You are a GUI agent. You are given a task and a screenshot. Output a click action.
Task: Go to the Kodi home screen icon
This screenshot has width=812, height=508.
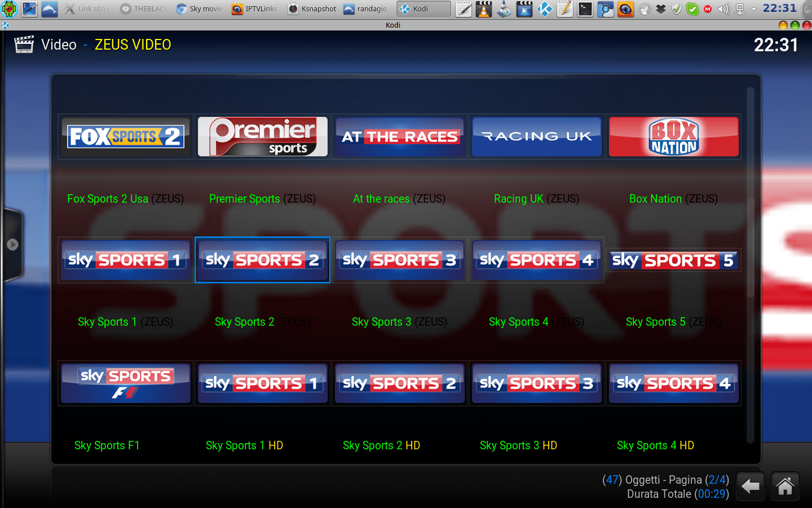785,486
